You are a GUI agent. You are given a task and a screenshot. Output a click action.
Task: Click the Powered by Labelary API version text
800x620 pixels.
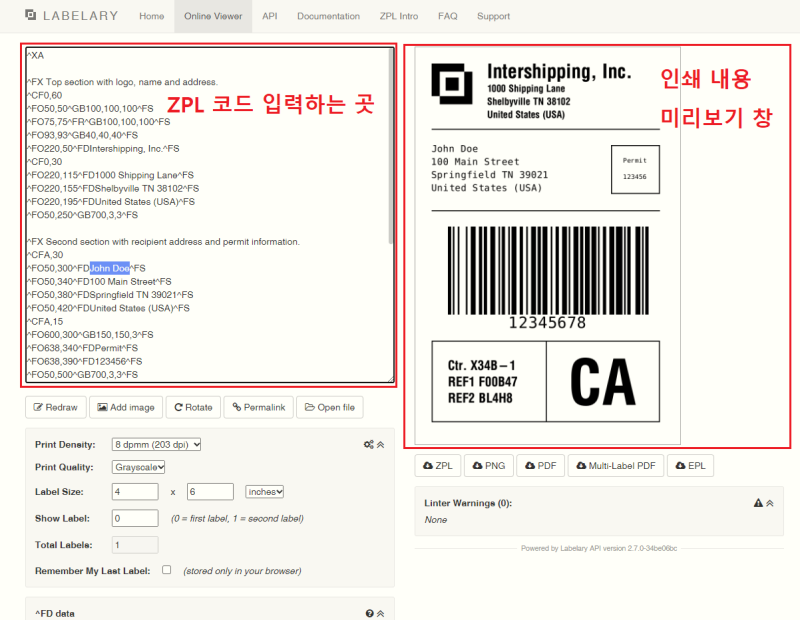pyautogui.click(x=599, y=549)
